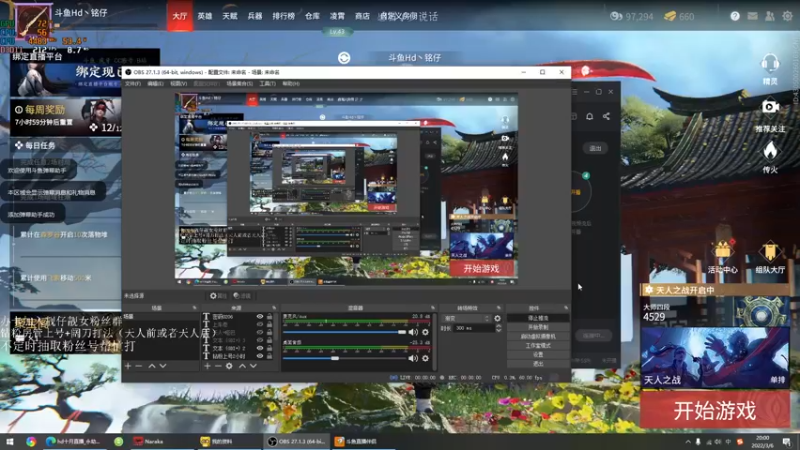Pop out the 转场特效 dock panel

pyautogui.click(x=498, y=308)
